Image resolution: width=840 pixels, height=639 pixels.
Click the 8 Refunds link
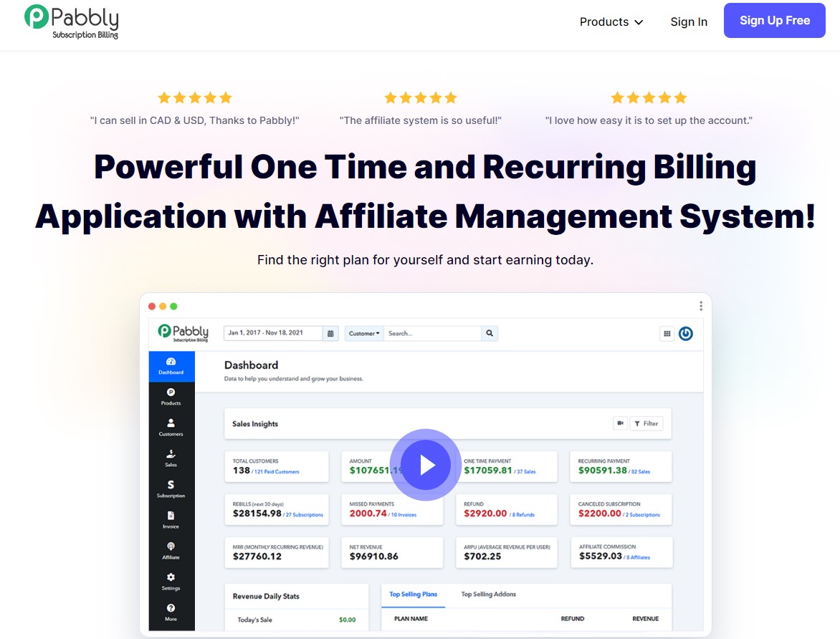tap(523, 515)
